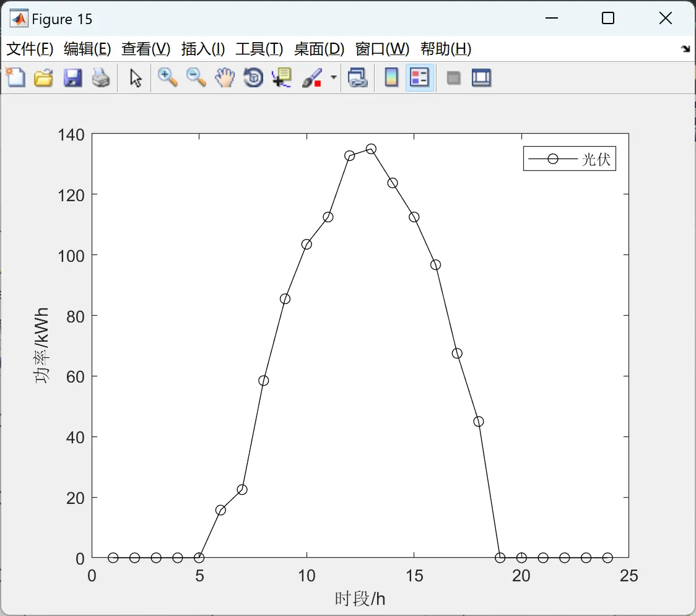The width and height of the screenshot is (696, 616).
Task: Insert Colorbar using the toolbar icon
Action: [x=391, y=77]
